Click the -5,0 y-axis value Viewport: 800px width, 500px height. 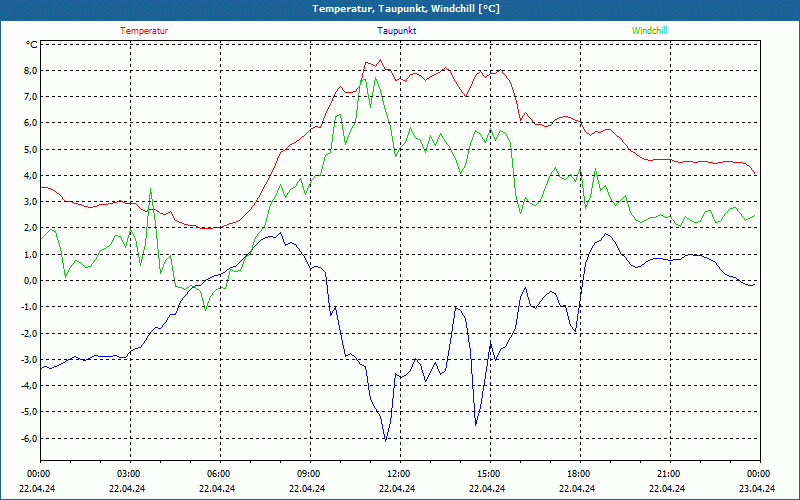coord(30,412)
